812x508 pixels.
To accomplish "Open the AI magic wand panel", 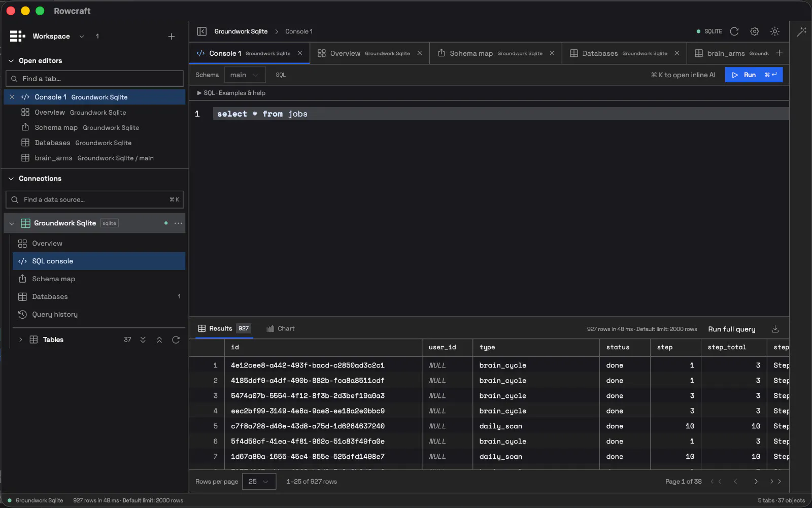I will pyautogui.click(x=801, y=31).
